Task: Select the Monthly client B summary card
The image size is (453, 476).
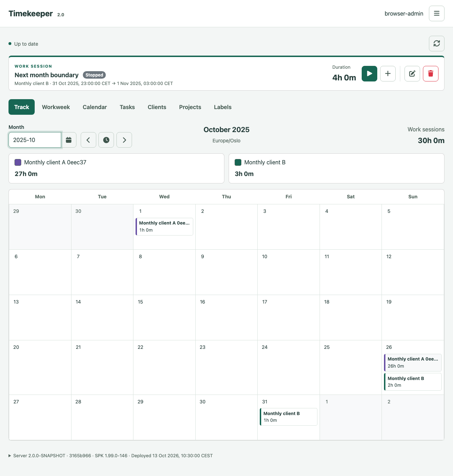Action: point(337,168)
